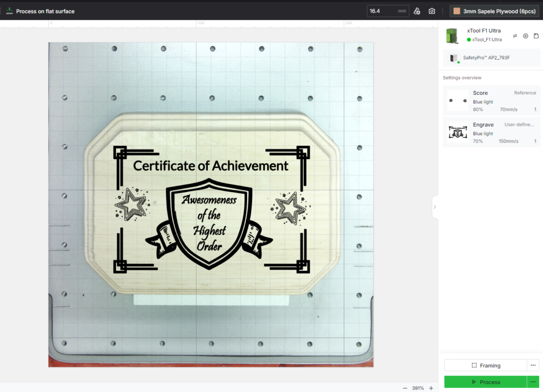Click the 391% zoom level value
The image size is (543, 392).
point(418,388)
